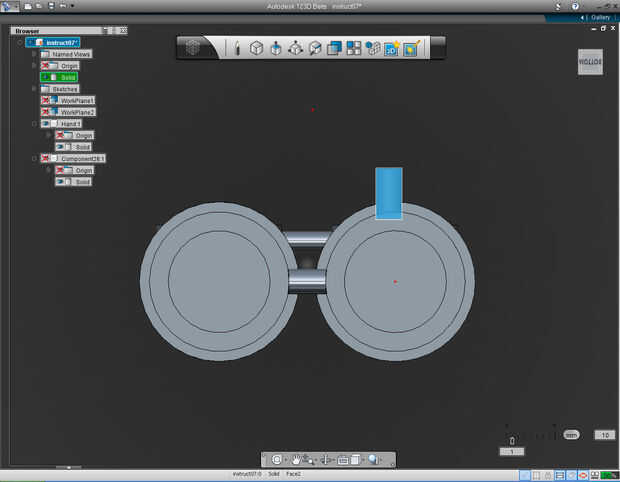Select the WorkPlane1 tree item
The width and height of the screenshot is (620, 482).
click(x=68, y=100)
